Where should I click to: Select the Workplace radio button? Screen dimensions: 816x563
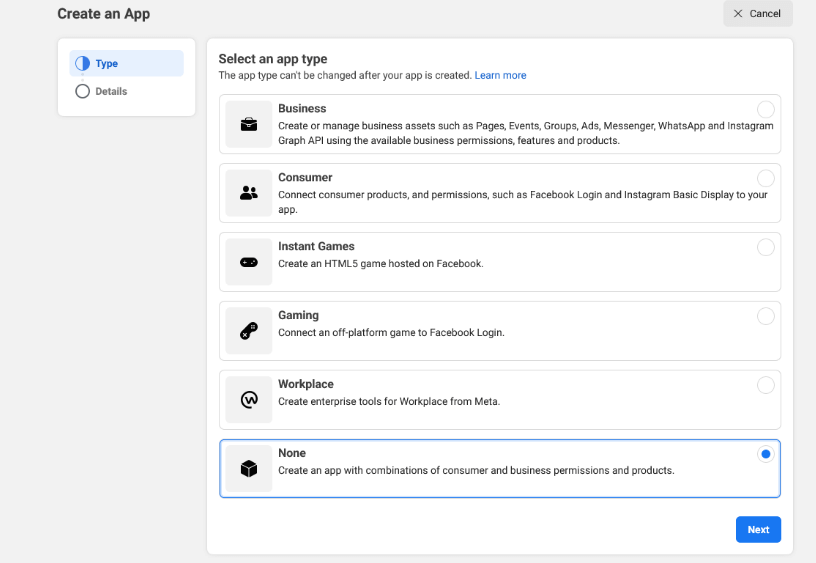click(765, 385)
